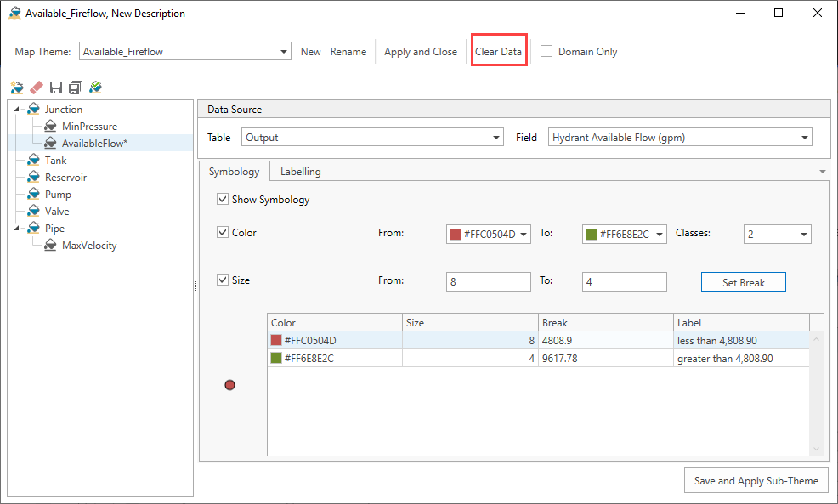Open the Map Theme dropdown
This screenshot has height=504, width=838.
pyautogui.click(x=284, y=51)
